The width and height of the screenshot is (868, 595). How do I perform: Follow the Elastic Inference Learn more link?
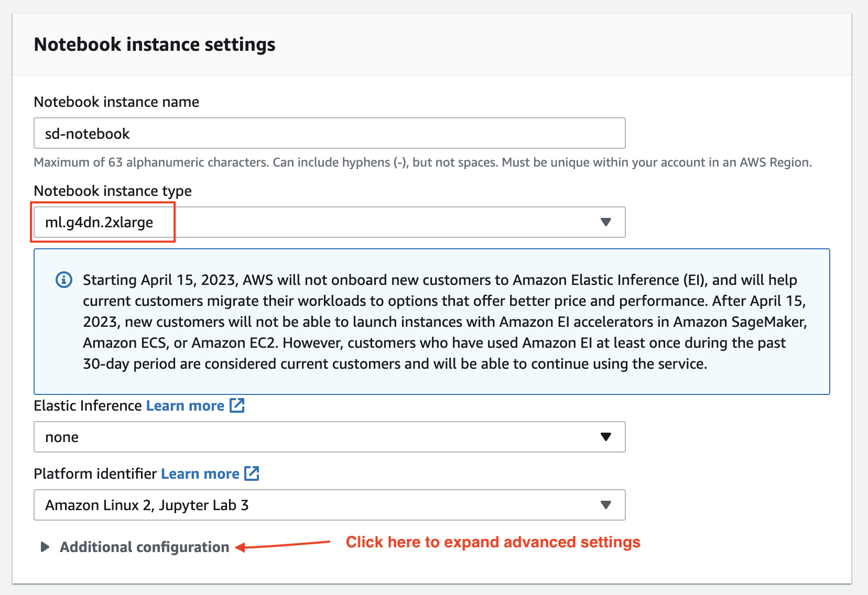pyautogui.click(x=185, y=406)
